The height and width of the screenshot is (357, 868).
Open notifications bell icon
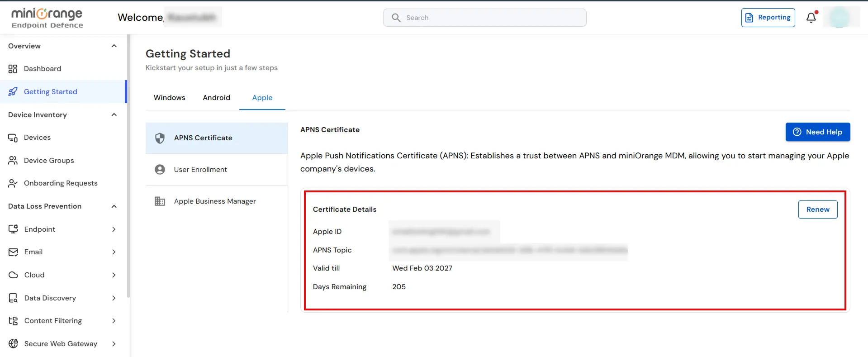pos(811,17)
